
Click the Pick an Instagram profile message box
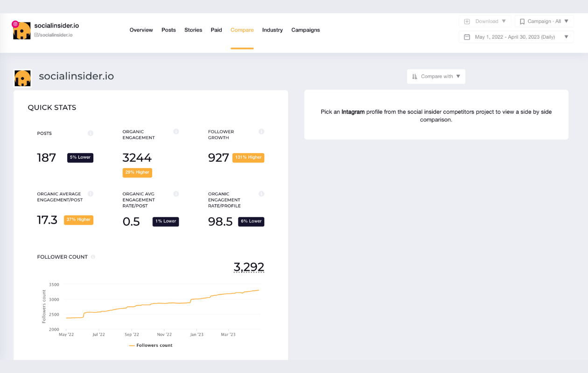point(436,115)
